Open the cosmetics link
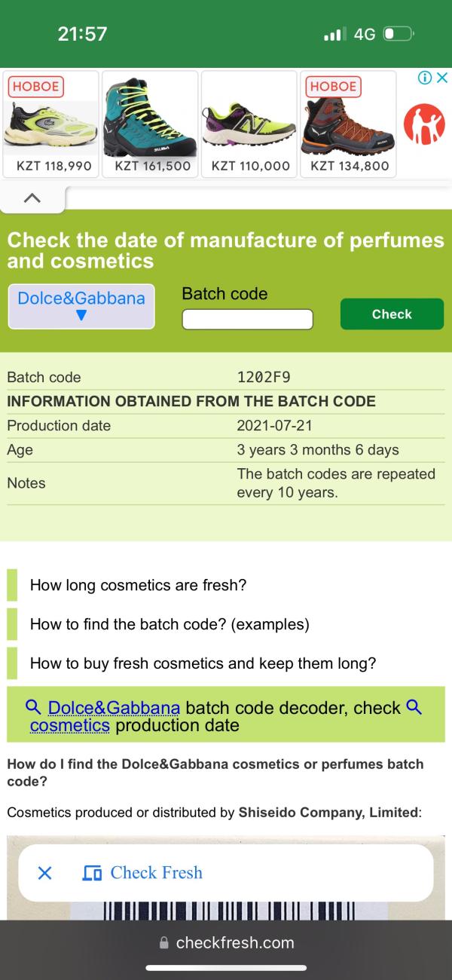The image size is (452, 980). click(70, 726)
